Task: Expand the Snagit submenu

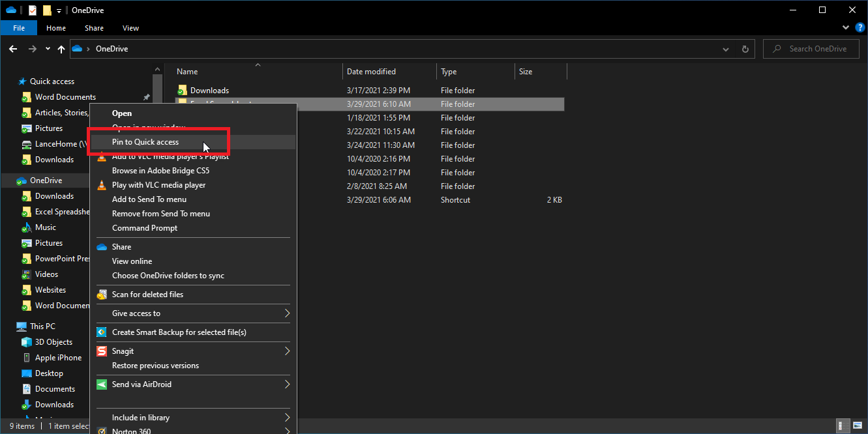Action: pyautogui.click(x=287, y=351)
